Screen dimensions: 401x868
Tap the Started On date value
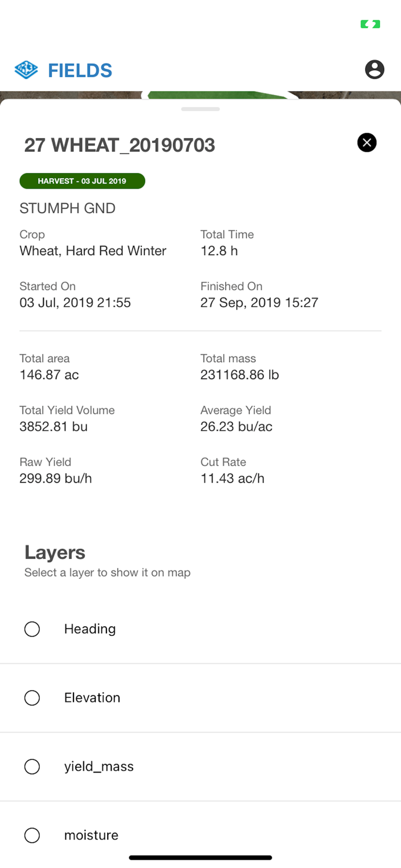75,302
